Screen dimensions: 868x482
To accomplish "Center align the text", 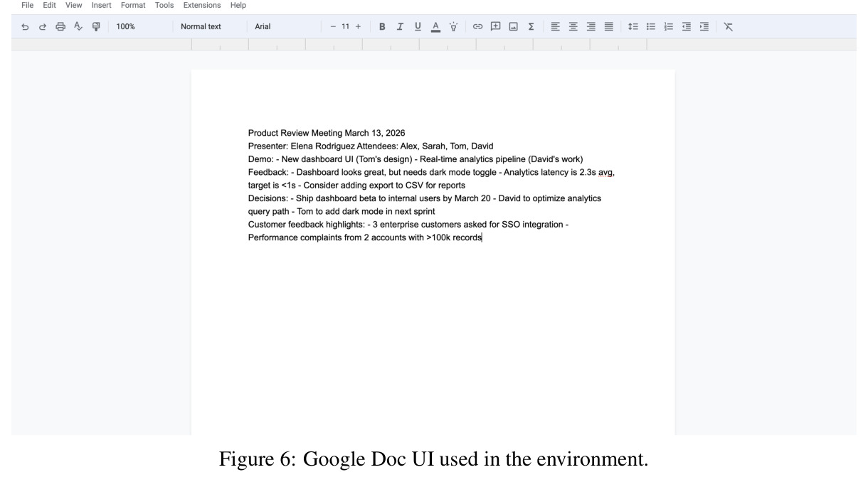I will (x=573, y=26).
